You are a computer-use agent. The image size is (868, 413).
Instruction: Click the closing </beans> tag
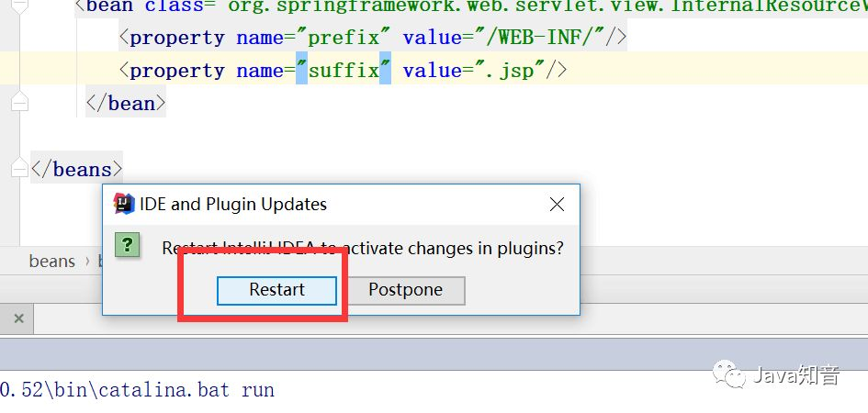click(76, 169)
